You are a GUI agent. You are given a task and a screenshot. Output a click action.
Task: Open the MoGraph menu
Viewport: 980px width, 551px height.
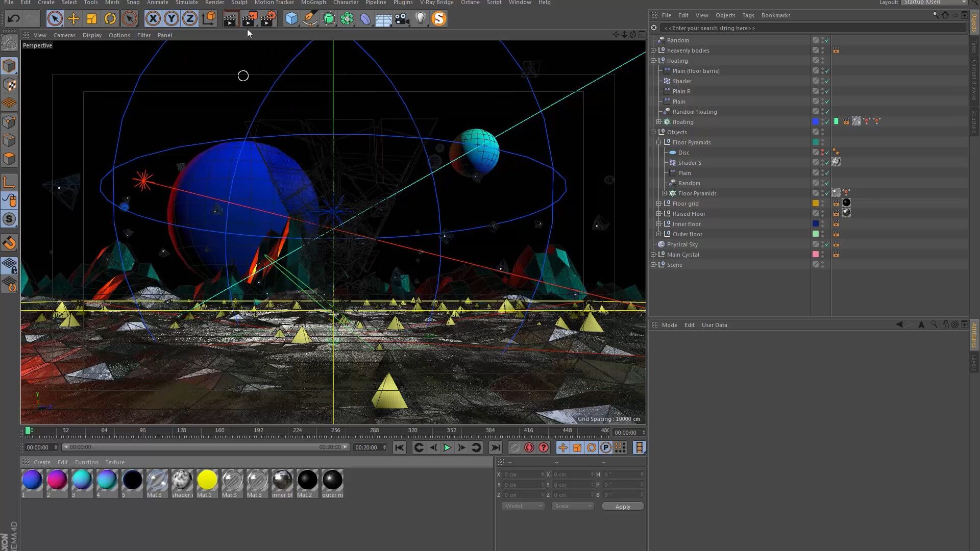point(313,3)
